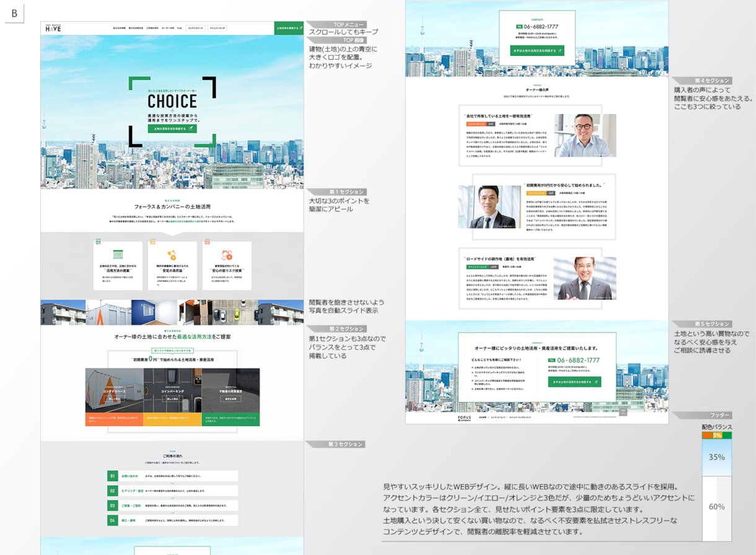This screenshot has height=555, width=756.
Task: Select flow step 02 ヒアリング・査定
Action: pyautogui.click(x=172, y=491)
